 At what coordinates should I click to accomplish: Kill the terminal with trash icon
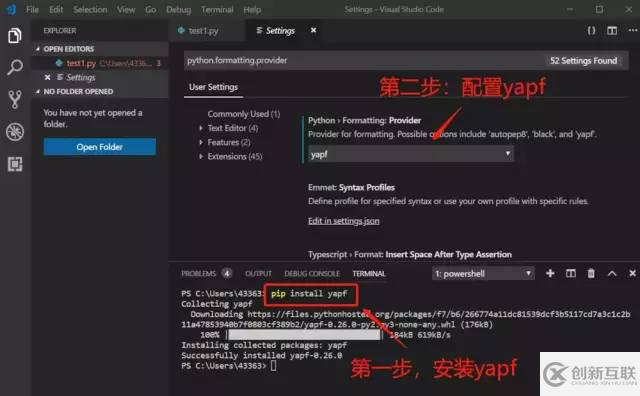click(x=591, y=273)
